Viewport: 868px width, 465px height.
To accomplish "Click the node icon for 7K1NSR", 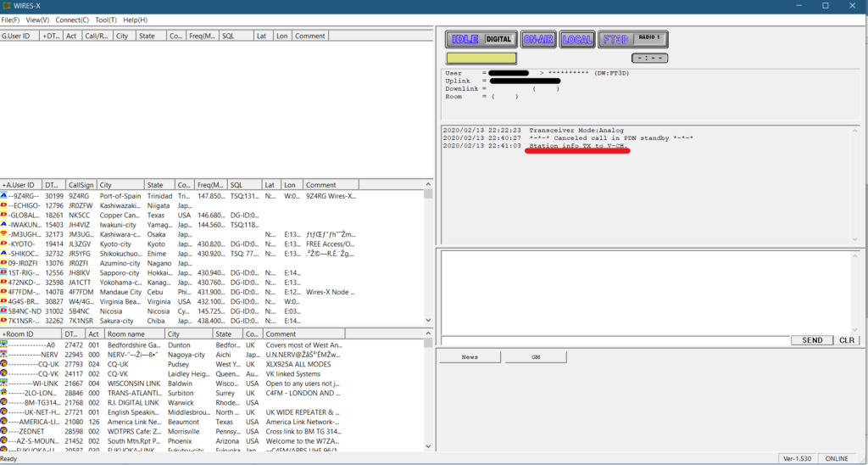I will tap(4, 321).
